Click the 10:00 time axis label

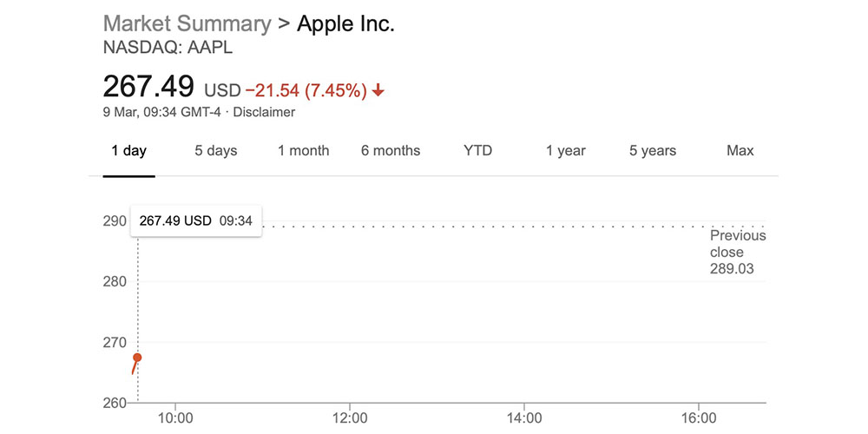(x=176, y=418)
